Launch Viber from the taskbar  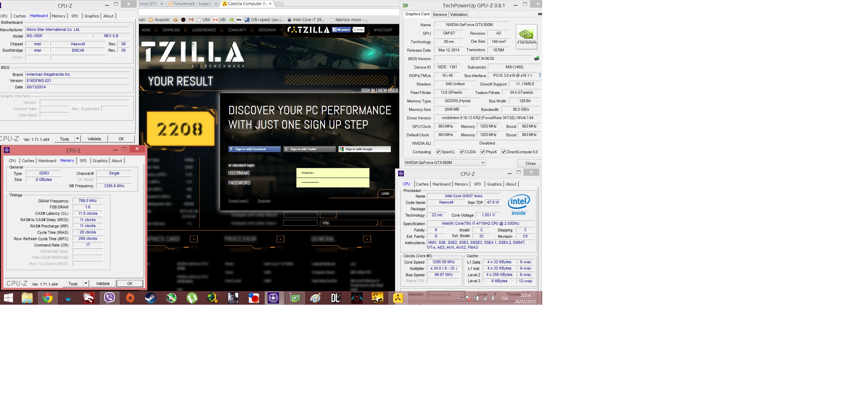pos(110,298)
